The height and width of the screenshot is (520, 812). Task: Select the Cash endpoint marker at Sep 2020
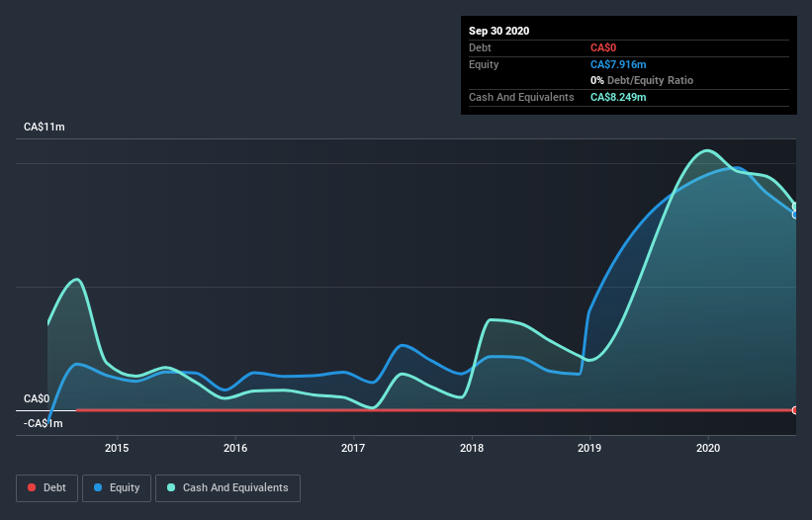[x=795, y=207]
